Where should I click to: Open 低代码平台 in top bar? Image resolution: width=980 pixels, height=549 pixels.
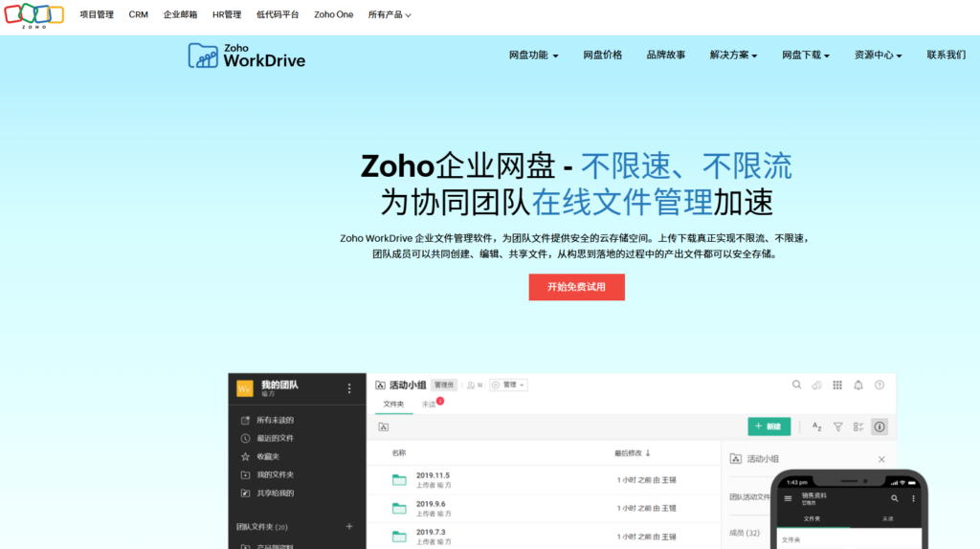click(278, 14)
